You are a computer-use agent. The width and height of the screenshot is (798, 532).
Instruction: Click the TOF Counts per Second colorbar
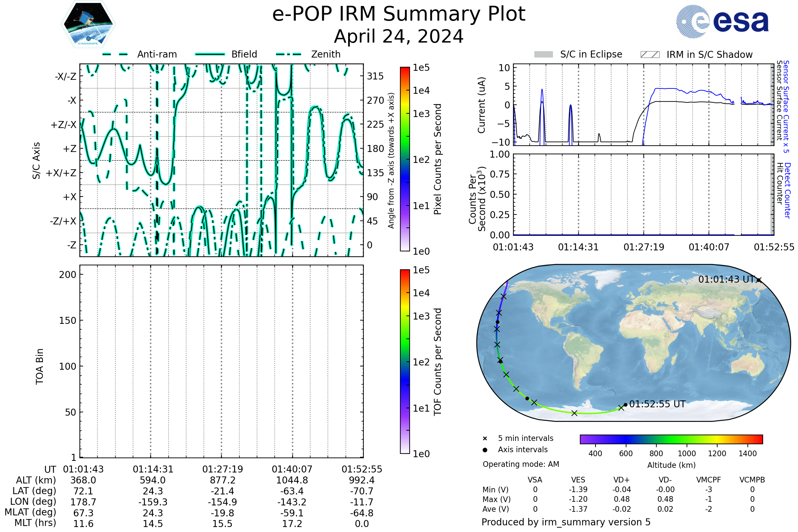[x=405, y=362]
